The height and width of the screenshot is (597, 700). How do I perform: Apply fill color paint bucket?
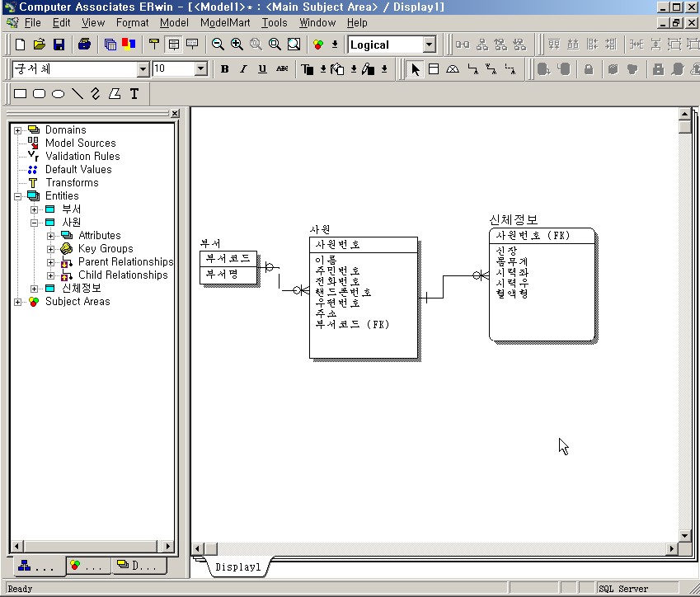[x=337, y=68]
